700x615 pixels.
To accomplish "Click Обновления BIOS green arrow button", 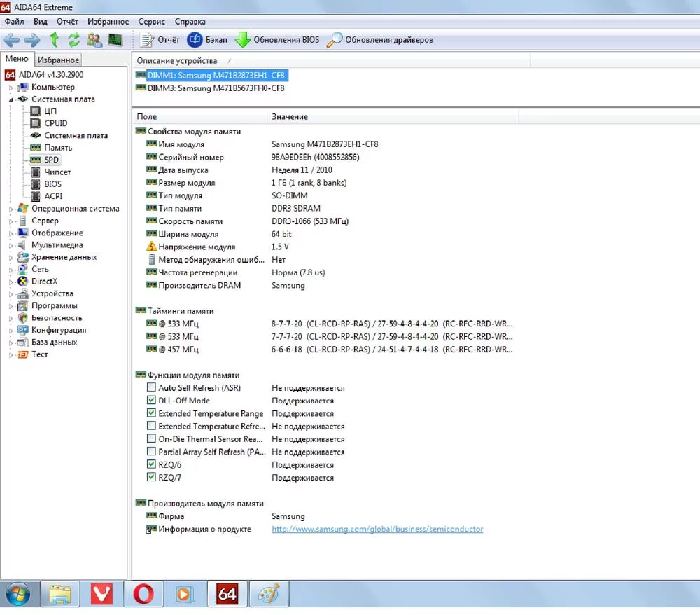I will point(277,40).
